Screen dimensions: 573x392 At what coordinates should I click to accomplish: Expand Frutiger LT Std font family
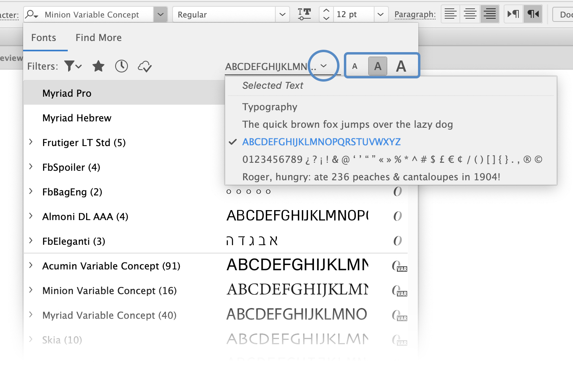click(31, 142)
